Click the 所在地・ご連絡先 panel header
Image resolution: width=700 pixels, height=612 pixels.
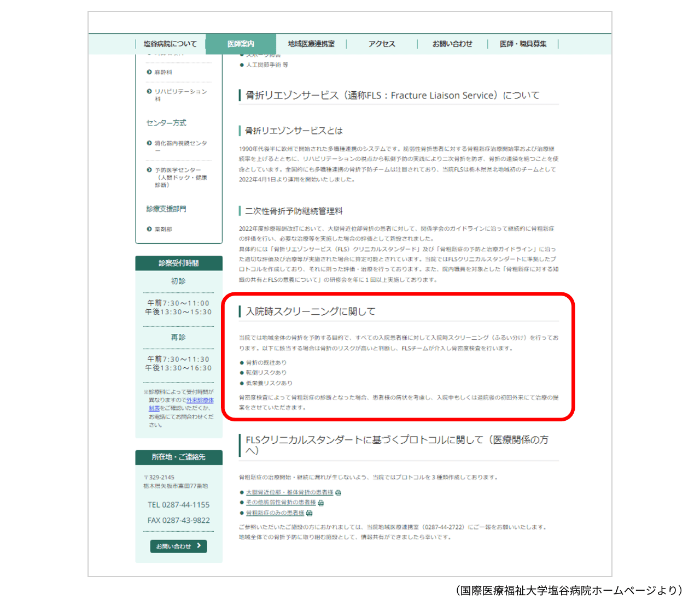[x=179, y=457]
